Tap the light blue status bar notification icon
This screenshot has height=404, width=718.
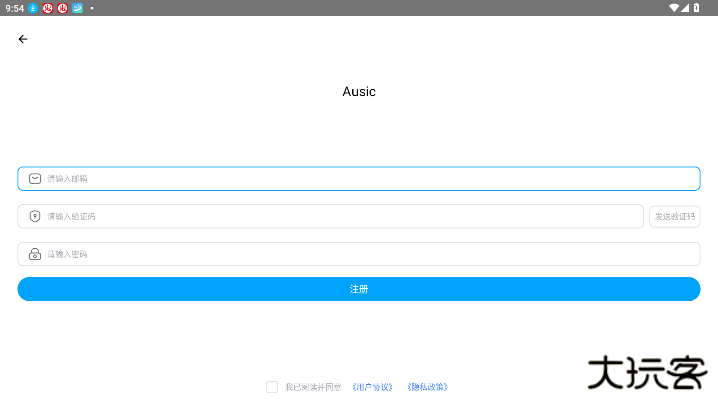(77, 8)
